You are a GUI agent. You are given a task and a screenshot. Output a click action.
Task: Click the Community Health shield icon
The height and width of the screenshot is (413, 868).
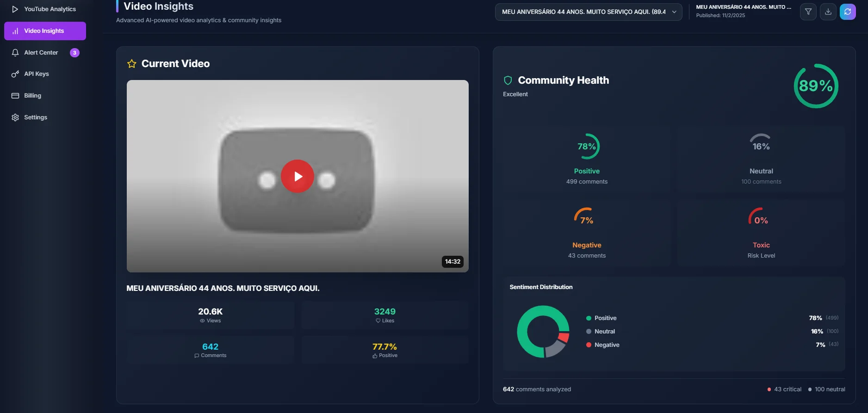coord(508,80)
